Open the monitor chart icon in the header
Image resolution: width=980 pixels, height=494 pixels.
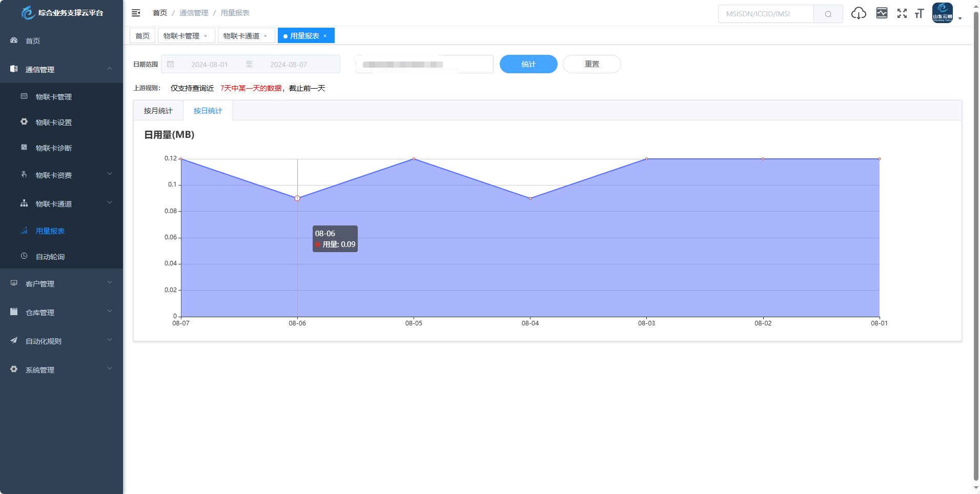[x=882, y=13]
